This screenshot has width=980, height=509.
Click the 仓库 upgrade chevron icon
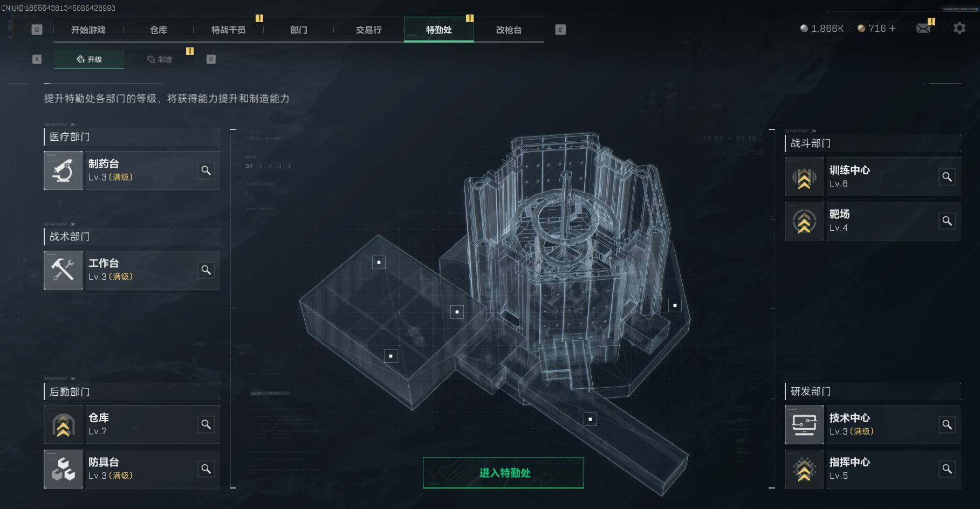63,425
